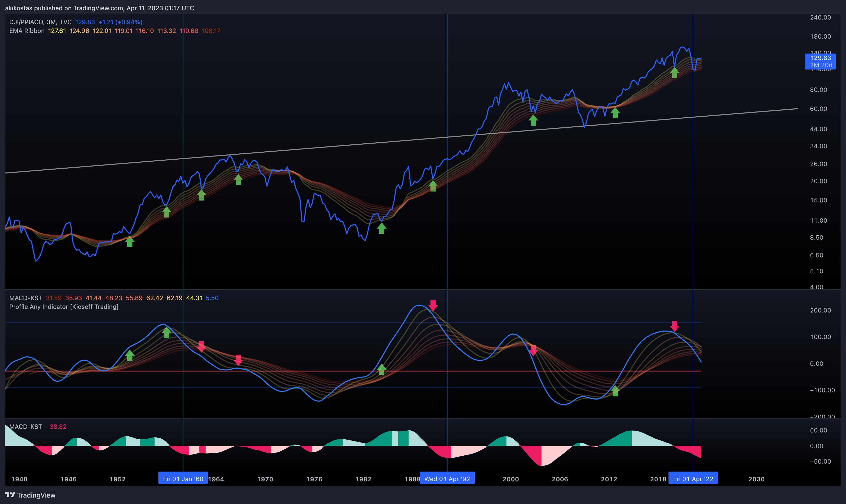
Task: Click the MACD-KST value 5.50
Action: pyautogui.click(x=212, y=298)
